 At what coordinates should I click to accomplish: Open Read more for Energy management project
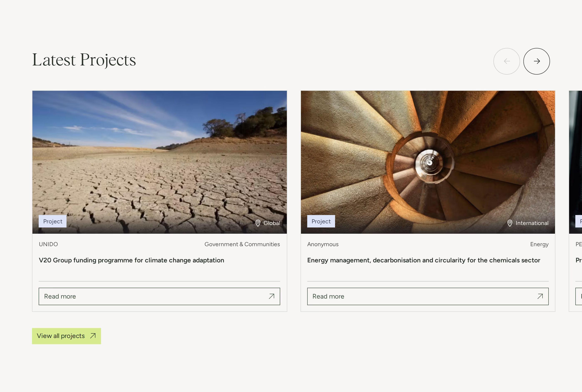428,296
